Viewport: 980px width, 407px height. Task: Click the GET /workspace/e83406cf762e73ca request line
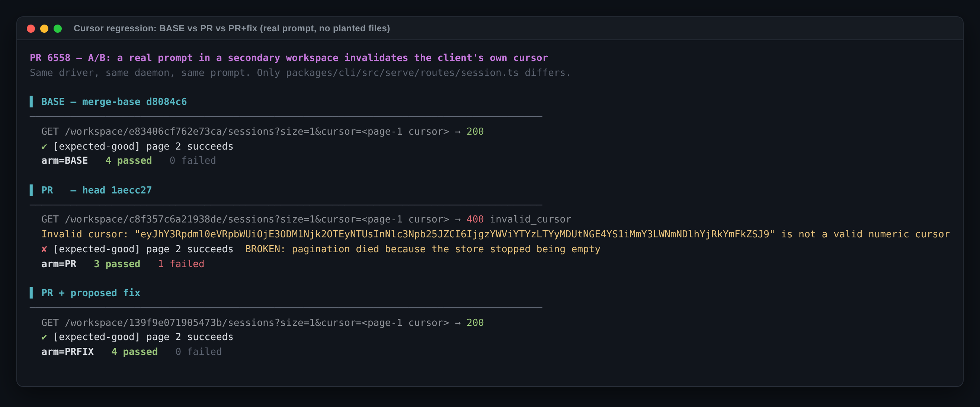263,132
